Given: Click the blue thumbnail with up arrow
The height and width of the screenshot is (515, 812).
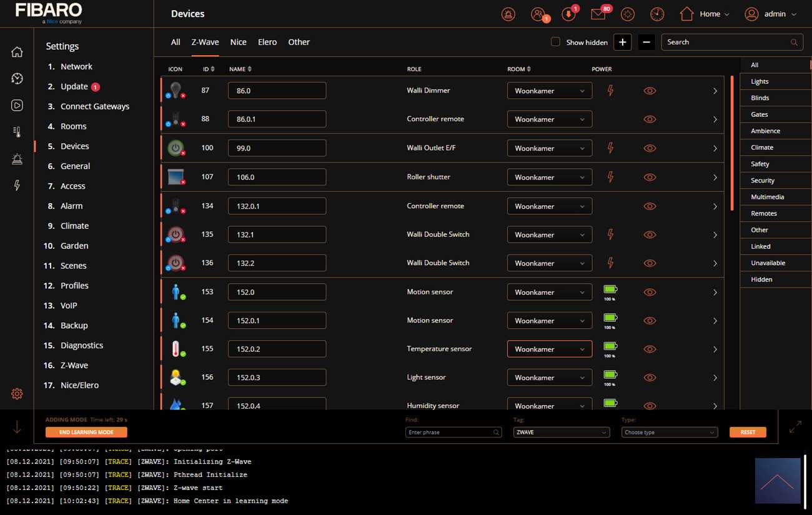Looking at the screenshot, I should click(x=778, y=481).
